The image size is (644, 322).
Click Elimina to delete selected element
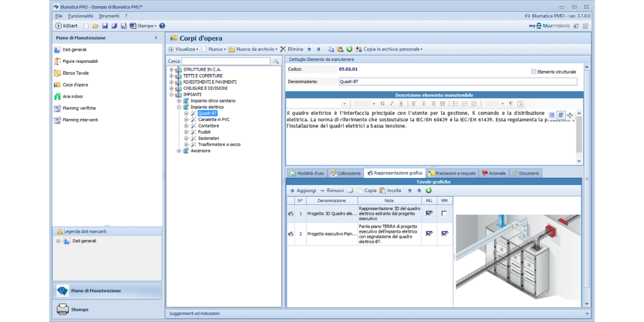[291, 49]
